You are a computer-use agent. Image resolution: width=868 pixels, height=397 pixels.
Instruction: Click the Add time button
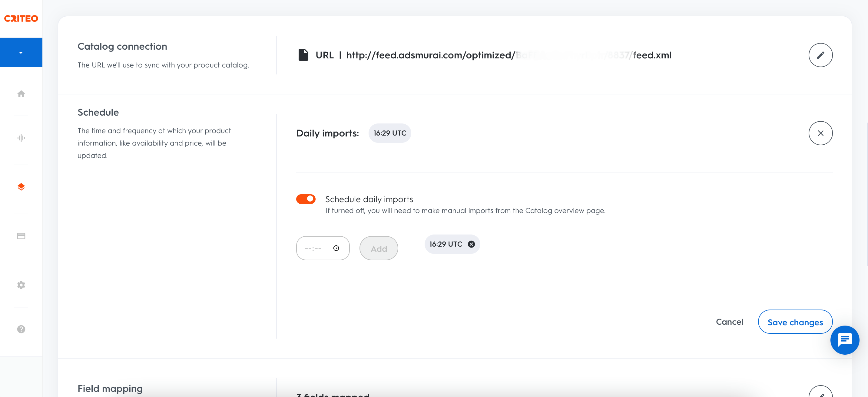(x=378, y=248)
